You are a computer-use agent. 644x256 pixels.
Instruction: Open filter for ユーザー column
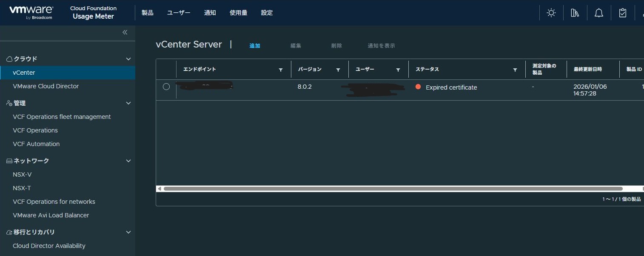pyautogui.click(x=398, y=70)
